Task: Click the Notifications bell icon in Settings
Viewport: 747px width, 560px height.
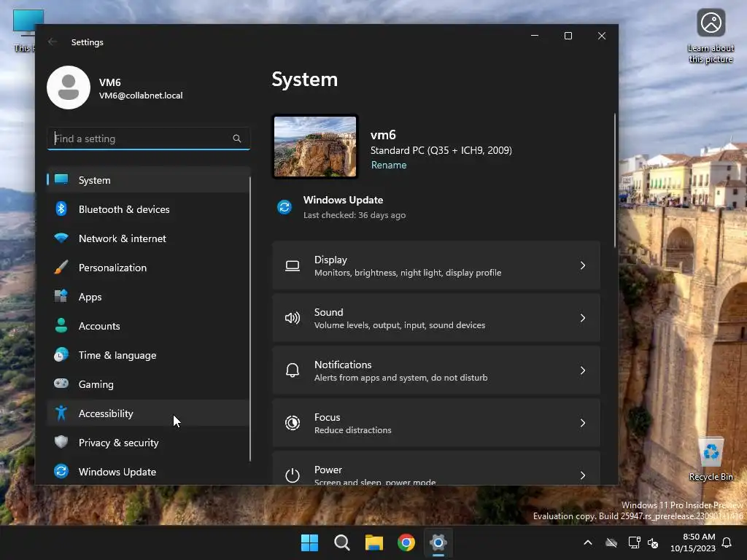Action: tap(293, 370)
